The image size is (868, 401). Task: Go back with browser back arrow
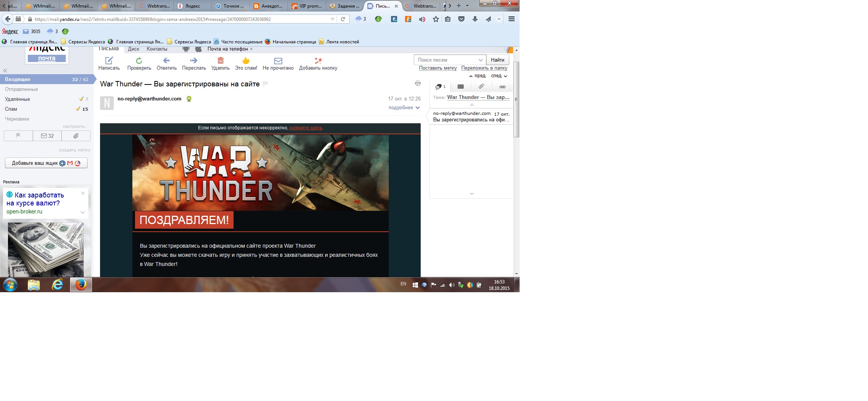point(8,19)
